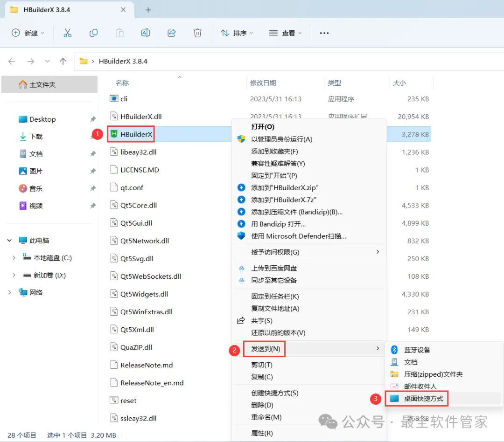The height and width of the screenshot is (442, 504).
Task: Click the Delete trash icon in toolbar
Action: 198,33
